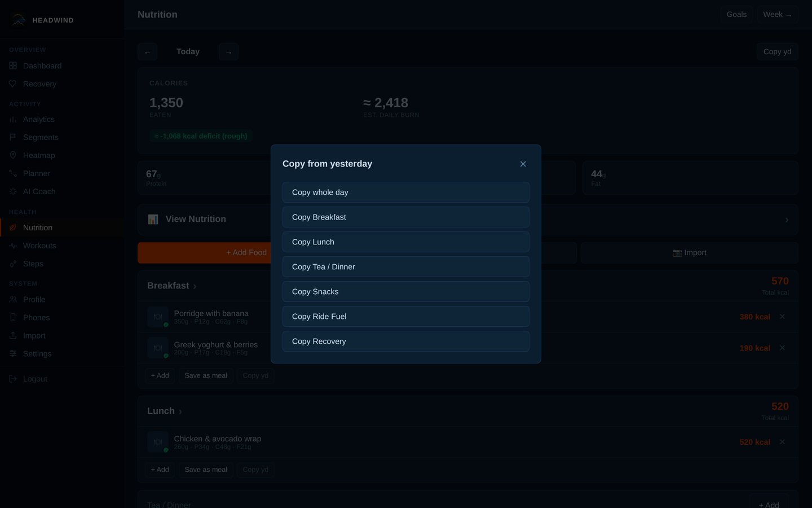This screenshot has height=508, width=812.
Task: Click the Heatmap pin icon
Action: (13, 155)
